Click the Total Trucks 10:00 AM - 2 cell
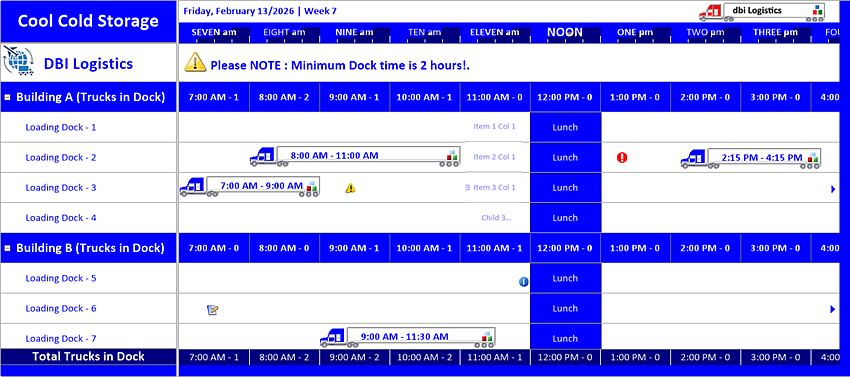The height and width of the screenshot is (377, 850). (424, 357)
